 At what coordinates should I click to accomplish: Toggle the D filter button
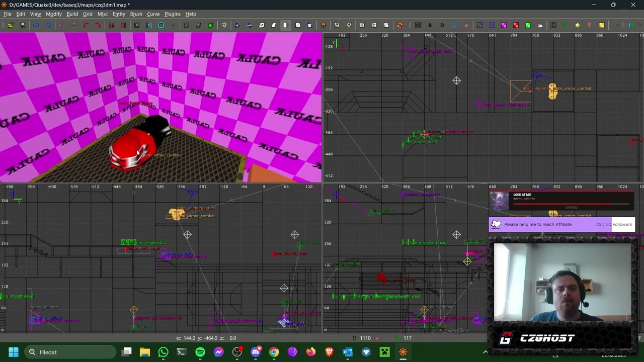pos(442,25)
